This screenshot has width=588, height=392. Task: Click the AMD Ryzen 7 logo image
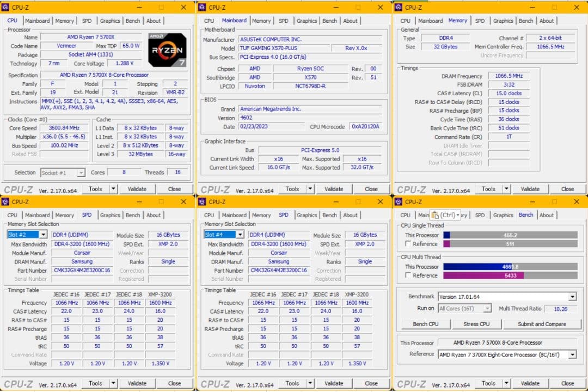(167, 50)
